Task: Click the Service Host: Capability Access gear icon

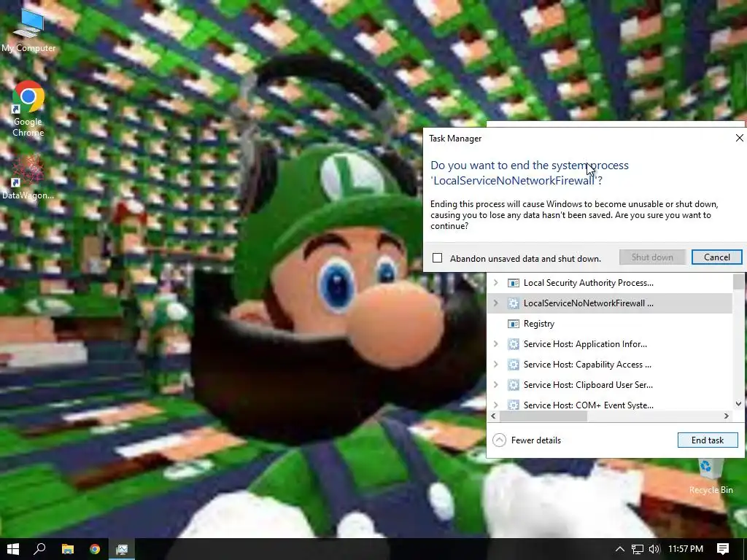Action: click(513, 365)
